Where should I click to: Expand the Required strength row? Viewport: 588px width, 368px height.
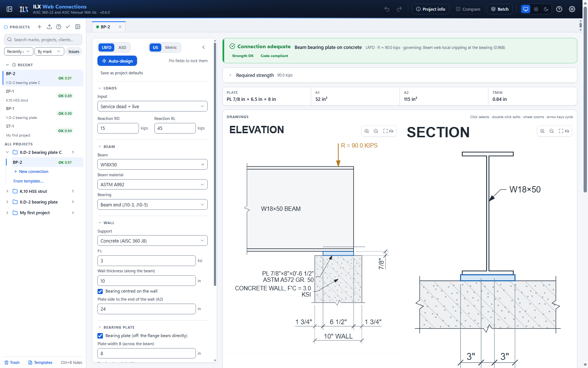(400, 75)
